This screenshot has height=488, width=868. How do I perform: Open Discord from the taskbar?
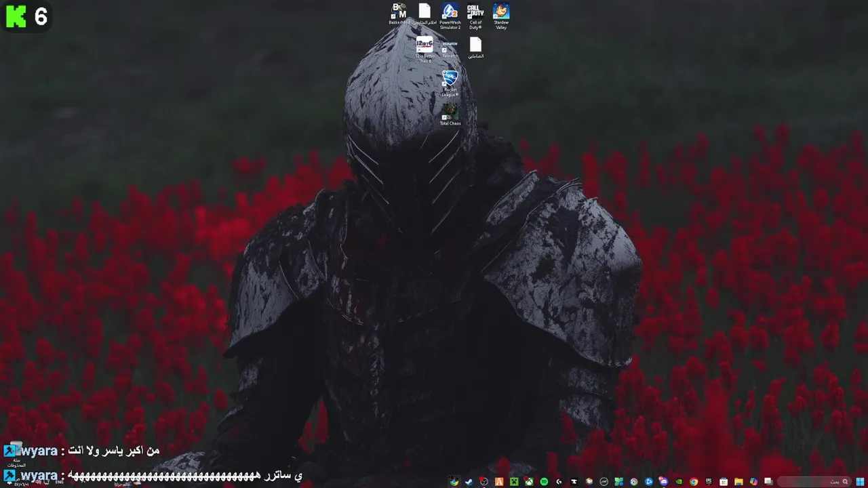coord(663,482)
